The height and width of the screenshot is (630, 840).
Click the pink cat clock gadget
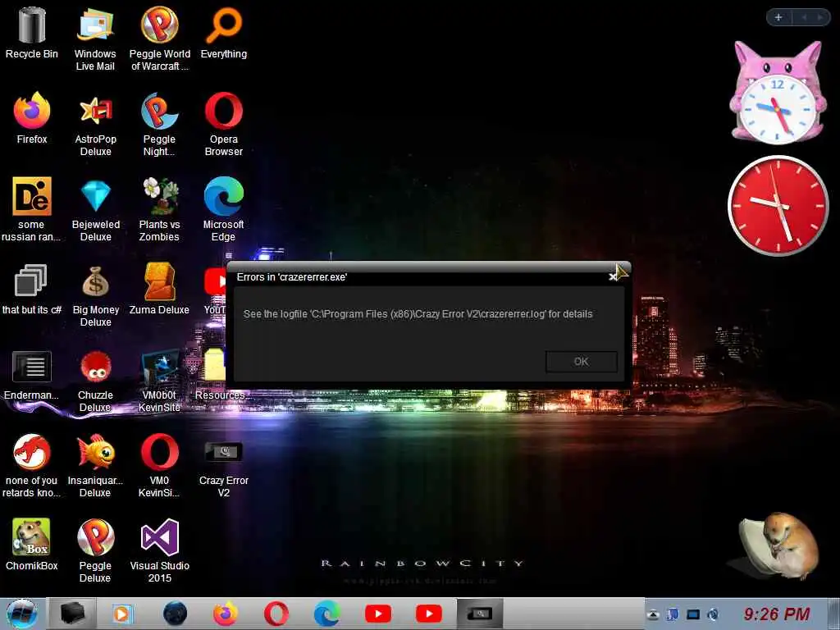tap(777, 92)
